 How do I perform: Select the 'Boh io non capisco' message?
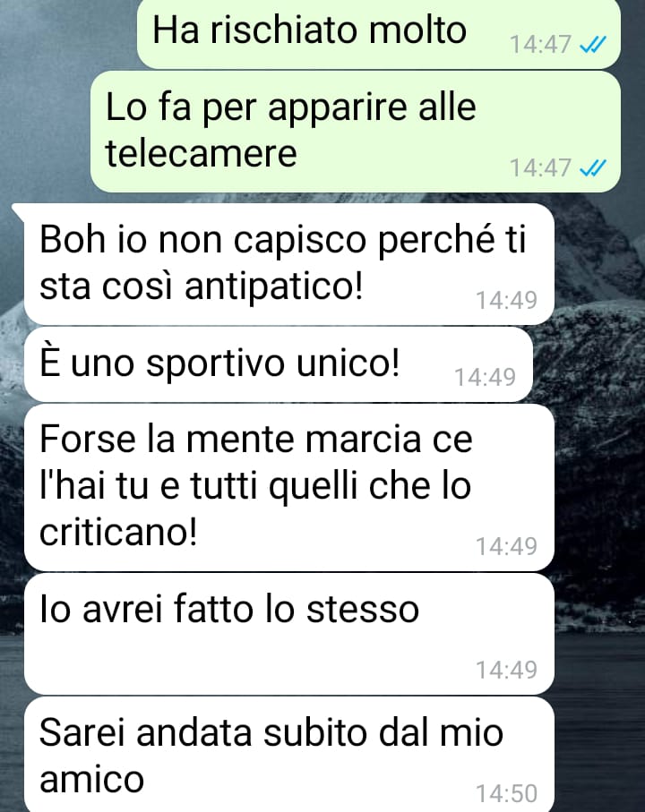(289, 264)
